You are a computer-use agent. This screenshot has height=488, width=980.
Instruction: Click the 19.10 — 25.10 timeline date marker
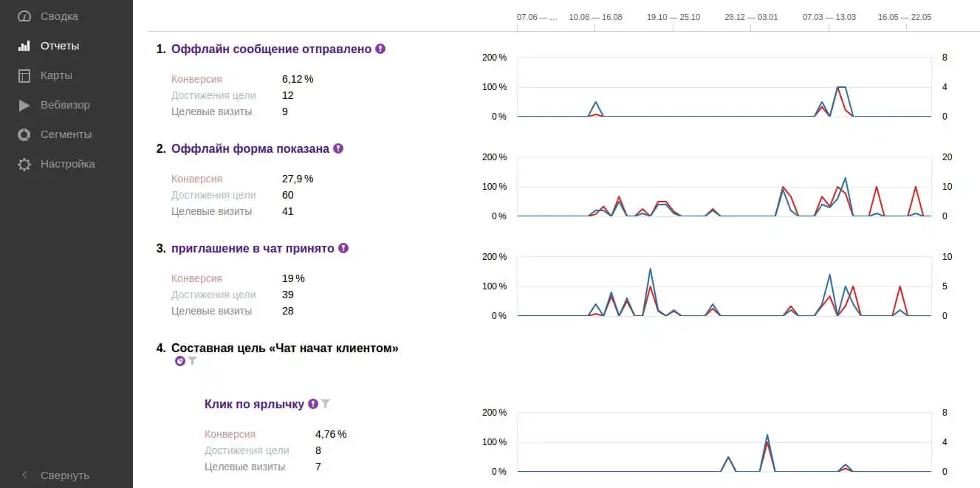coord(674,17)
